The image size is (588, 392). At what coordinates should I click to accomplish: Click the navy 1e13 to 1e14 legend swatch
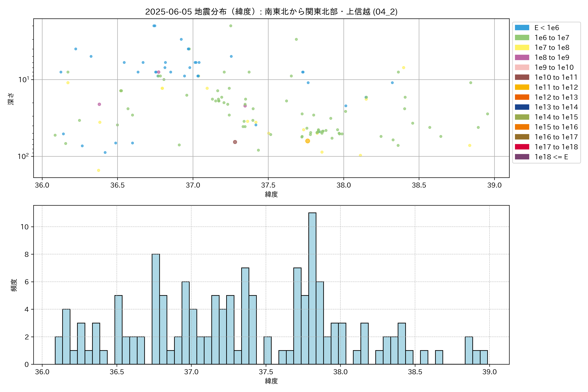tap(522, 107)
